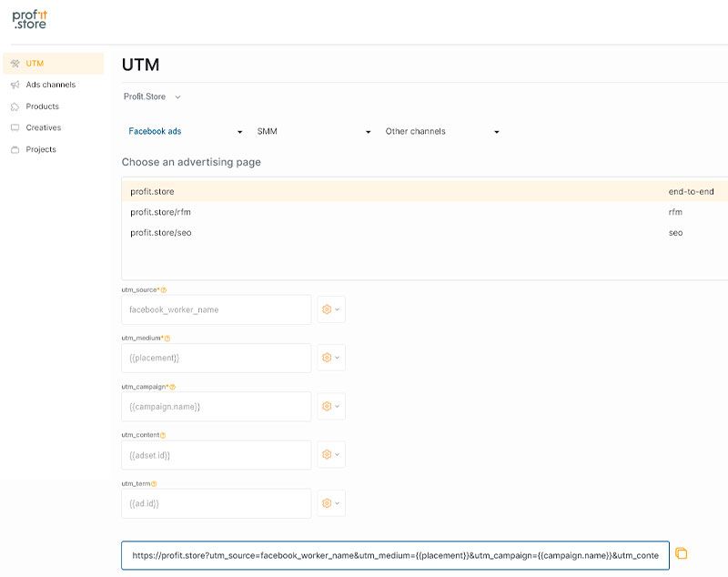728x577 pixels.
Task: Click the profit.store logo
Action: 29,20
